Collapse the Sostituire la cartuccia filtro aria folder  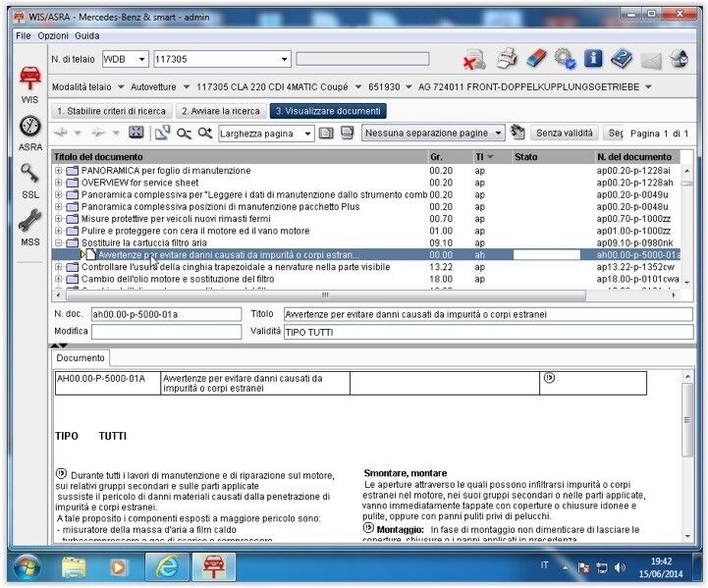tap(58, 242)
